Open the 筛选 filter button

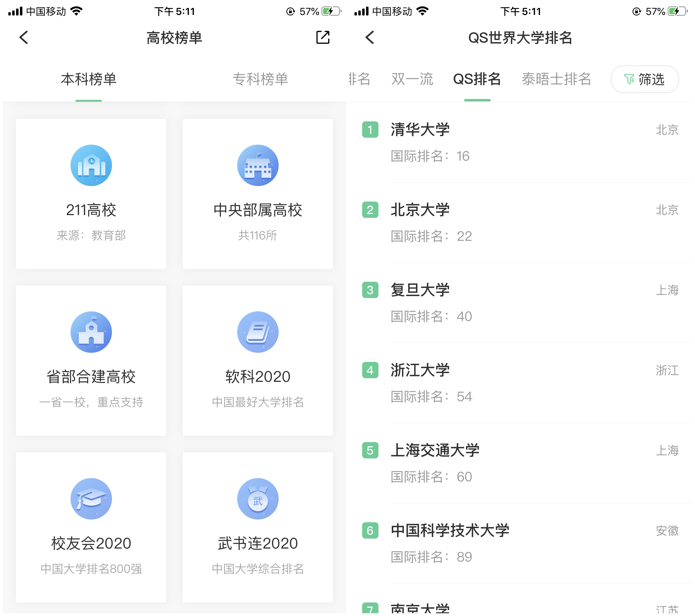tap(645, 79)
